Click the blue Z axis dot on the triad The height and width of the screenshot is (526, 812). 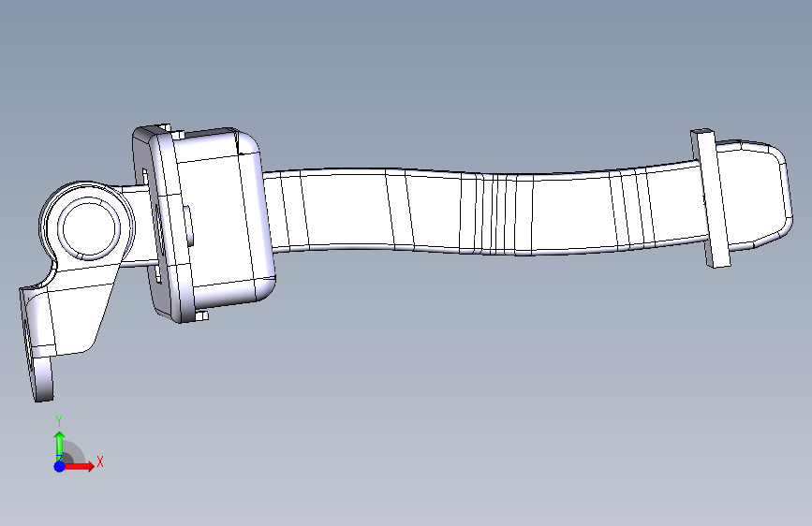pos(60,466)
